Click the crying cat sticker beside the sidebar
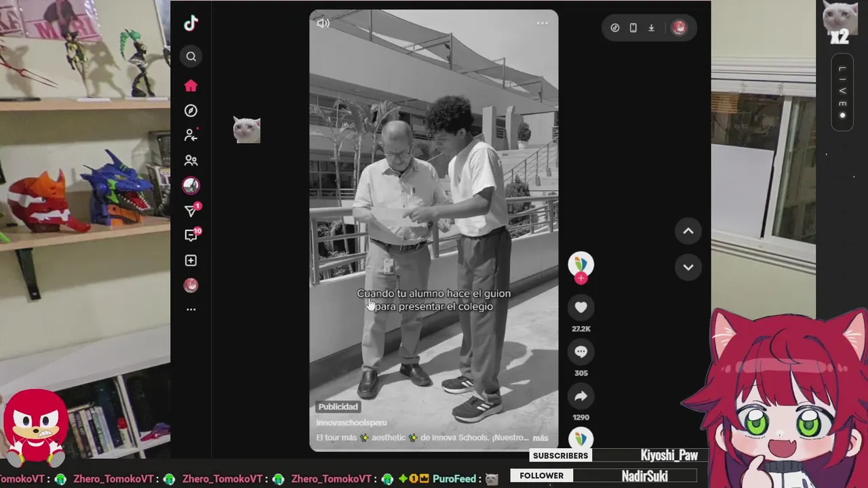 pos(247,129)
